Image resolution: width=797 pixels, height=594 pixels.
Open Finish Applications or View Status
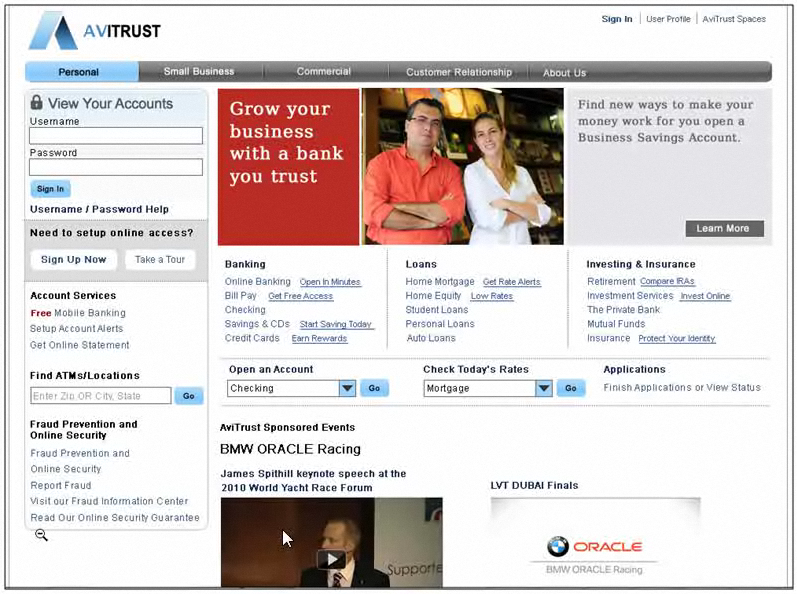tap(682, 387)
